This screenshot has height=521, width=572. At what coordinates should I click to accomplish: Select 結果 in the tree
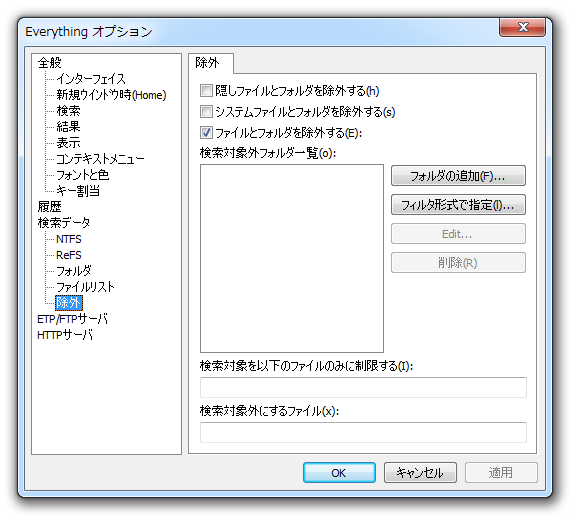pyautogui.click(x=68, y=127)
